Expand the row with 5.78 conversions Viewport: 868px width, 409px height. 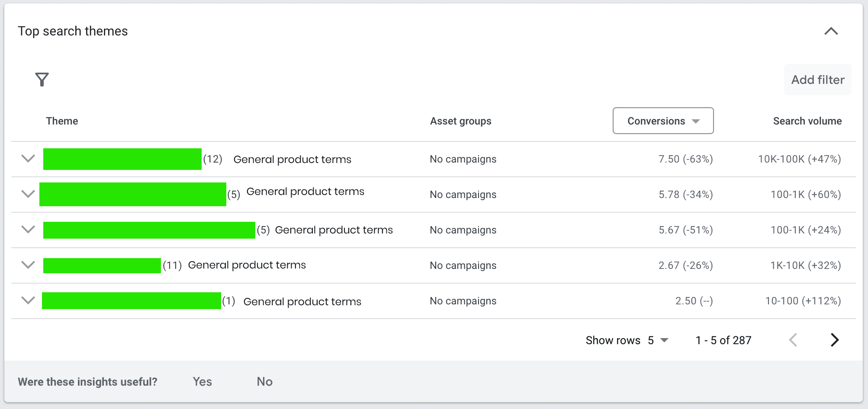pyautogui.click(x=27, y=194)
